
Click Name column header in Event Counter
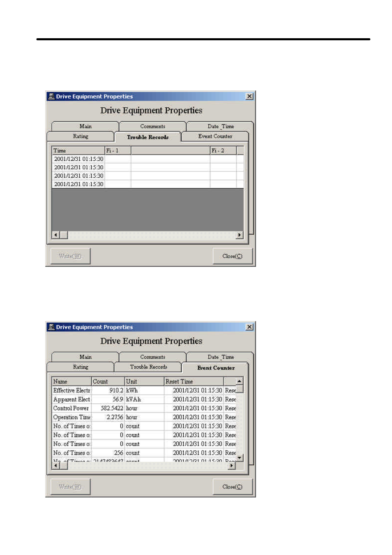point(71,382)
